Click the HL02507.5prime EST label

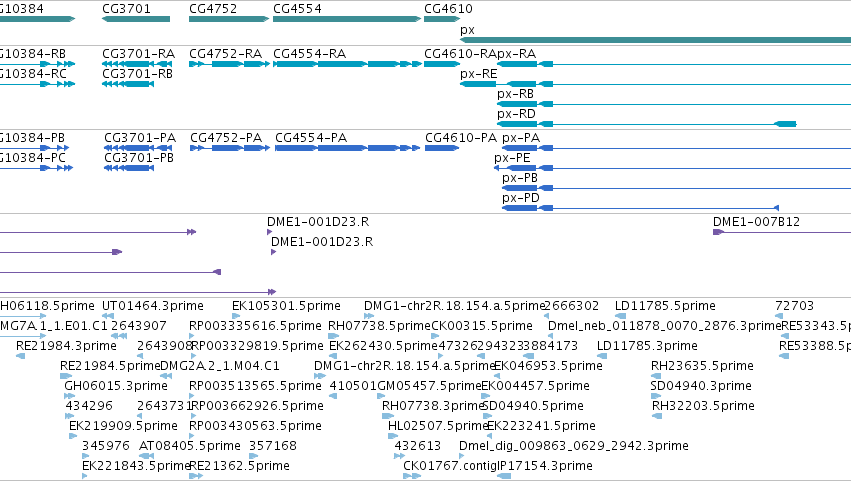click(439, 426)
